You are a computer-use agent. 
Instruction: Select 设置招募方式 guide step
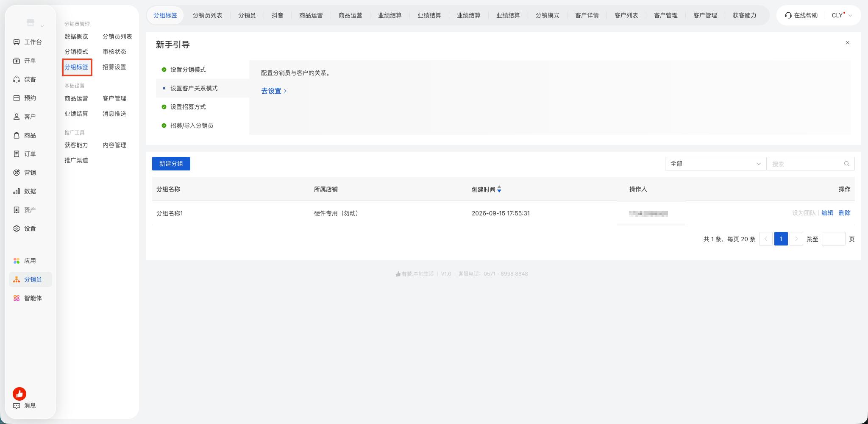click(x=203, y=107)
